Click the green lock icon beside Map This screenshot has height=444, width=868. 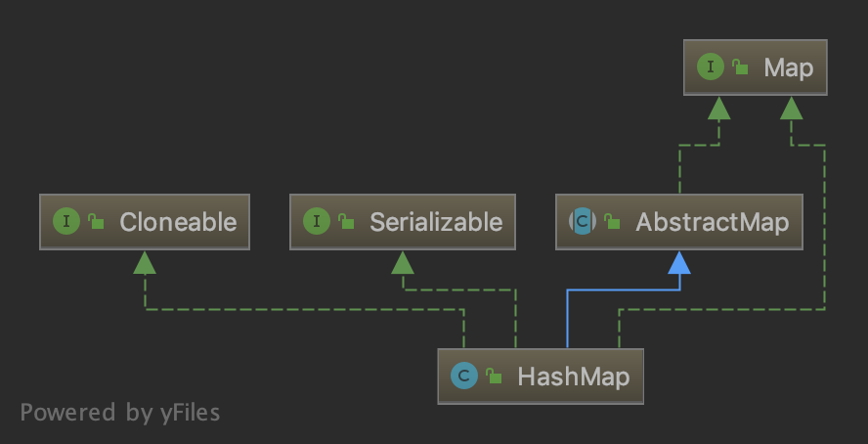point(740,67)
